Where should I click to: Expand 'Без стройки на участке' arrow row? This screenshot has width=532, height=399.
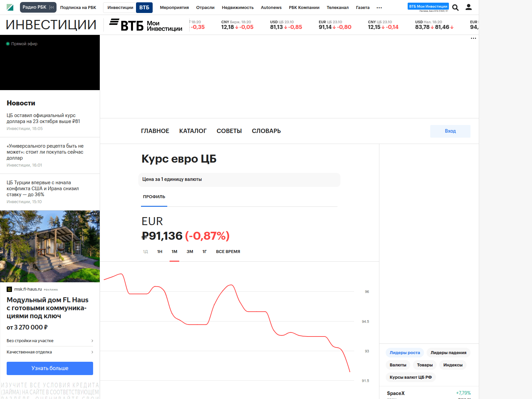click(50, 341)
